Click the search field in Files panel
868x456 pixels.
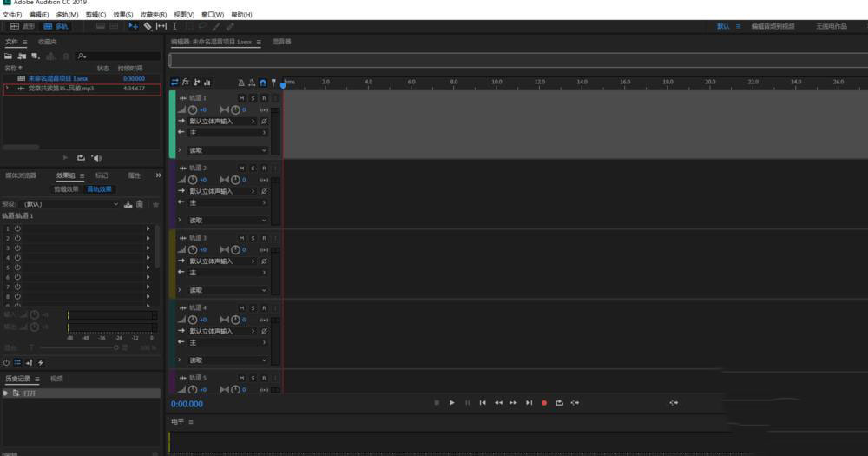[118, 56]
